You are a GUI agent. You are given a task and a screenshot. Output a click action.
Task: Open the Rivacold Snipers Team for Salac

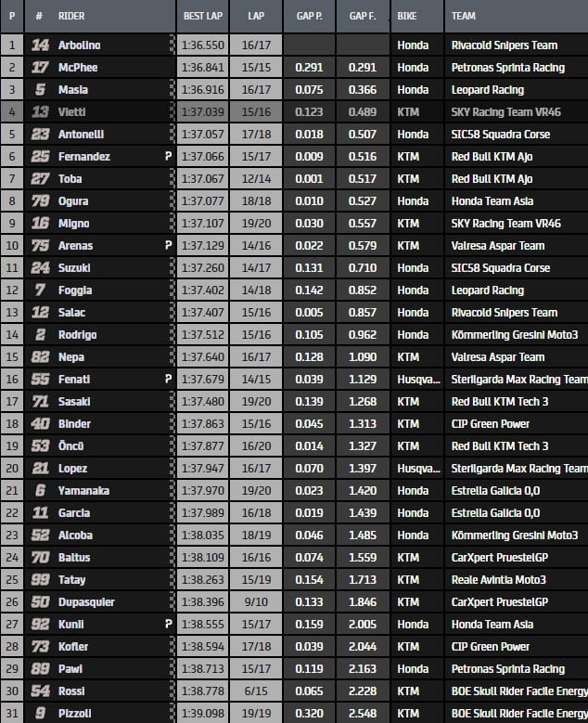[x=504, y=313]
